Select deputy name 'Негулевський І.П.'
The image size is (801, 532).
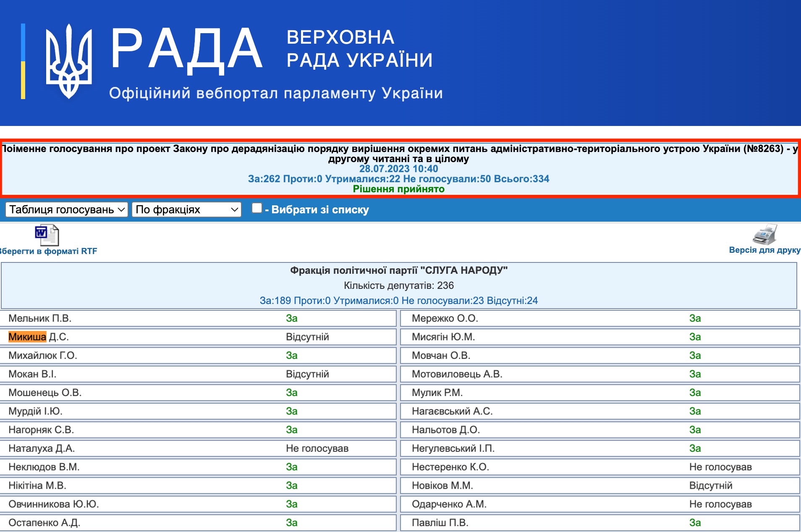click(x=453, y=448)
